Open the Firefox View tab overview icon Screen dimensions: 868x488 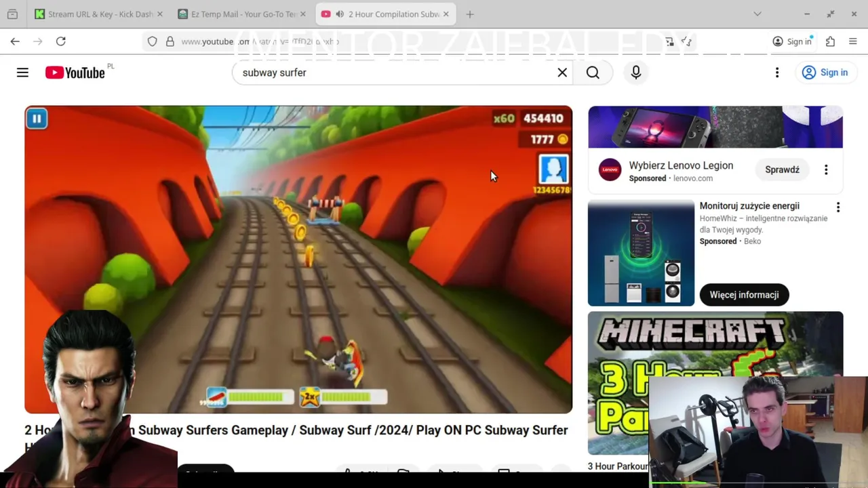coord(12,14)
